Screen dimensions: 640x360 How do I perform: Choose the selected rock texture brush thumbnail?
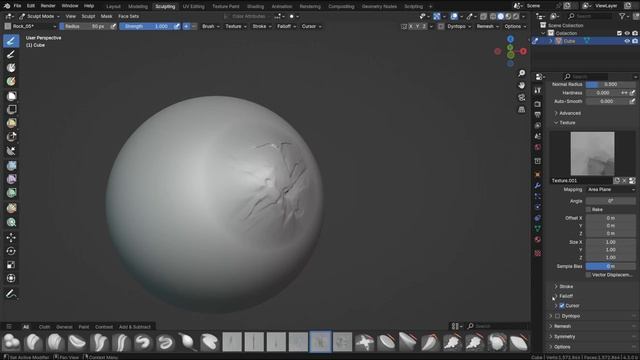[320, 342]
